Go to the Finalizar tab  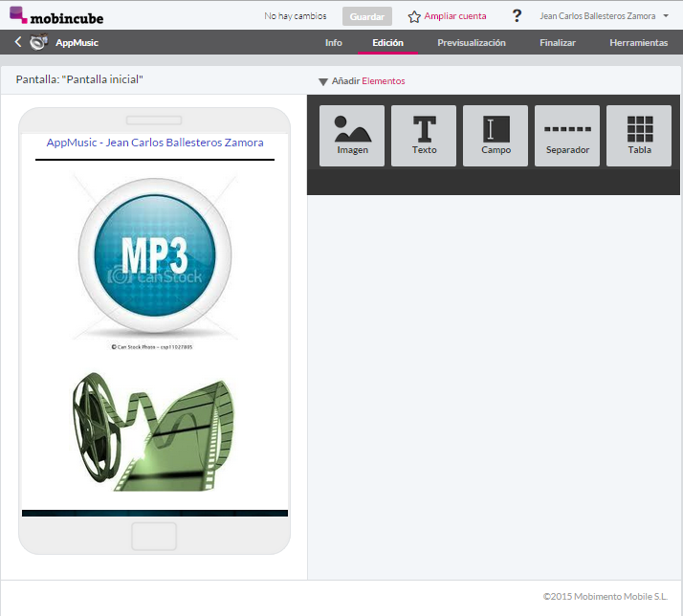click(x=557, y=43)
